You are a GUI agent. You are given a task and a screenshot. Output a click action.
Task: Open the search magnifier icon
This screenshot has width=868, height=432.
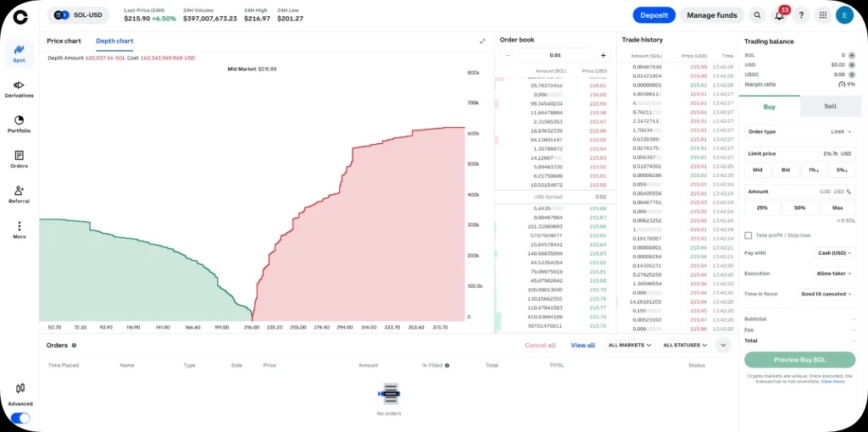coord(757,15)
